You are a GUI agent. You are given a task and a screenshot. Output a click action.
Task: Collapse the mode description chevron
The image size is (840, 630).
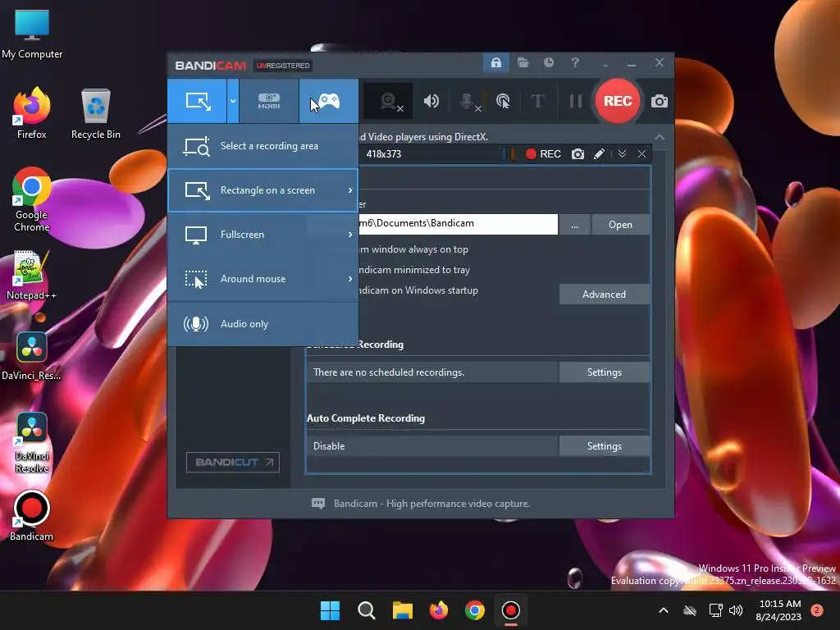click(660, 137)
